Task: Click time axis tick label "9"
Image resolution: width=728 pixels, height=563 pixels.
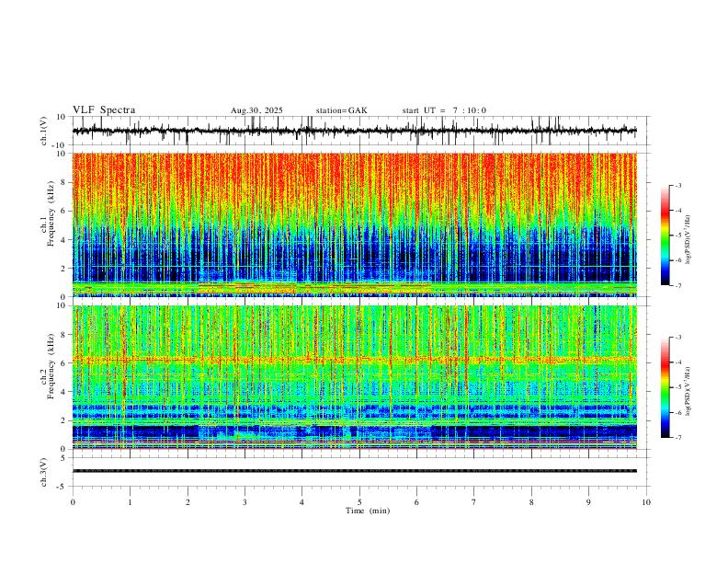Action: [588, 502]
